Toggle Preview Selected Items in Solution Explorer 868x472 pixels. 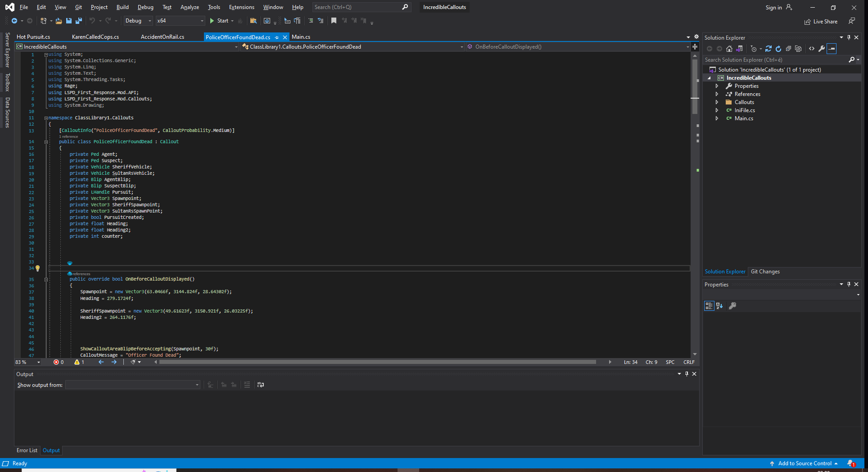tap(832, 49)
